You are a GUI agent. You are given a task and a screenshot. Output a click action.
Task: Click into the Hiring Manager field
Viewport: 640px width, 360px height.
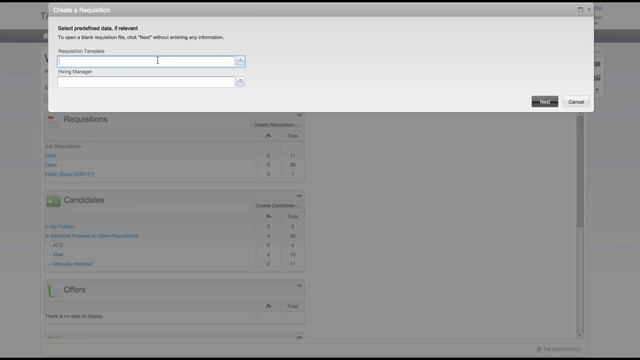[146, 82]
